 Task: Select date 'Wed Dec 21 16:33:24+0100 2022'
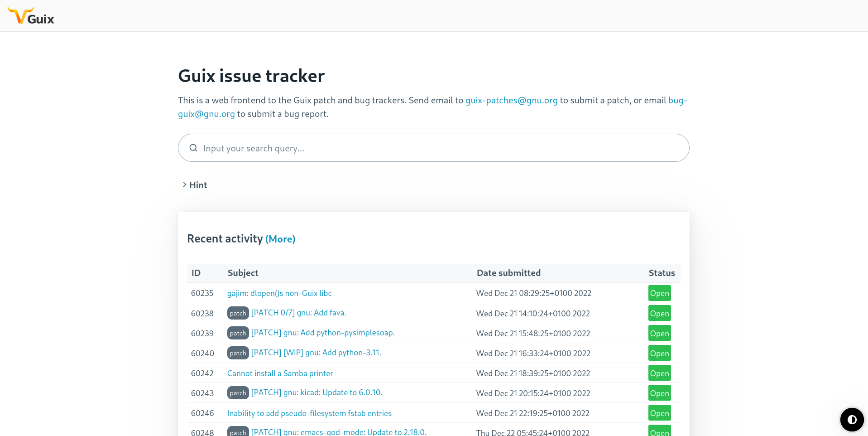[x=533, y=353]
